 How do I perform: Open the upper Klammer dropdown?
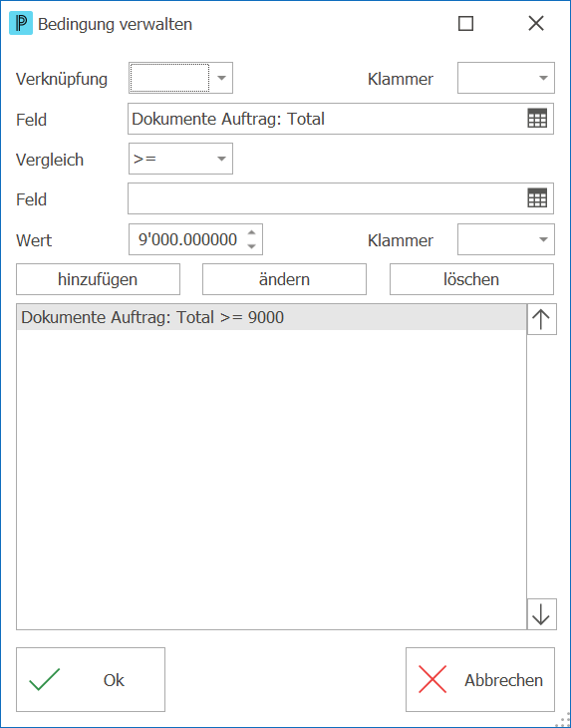[543, 78]
